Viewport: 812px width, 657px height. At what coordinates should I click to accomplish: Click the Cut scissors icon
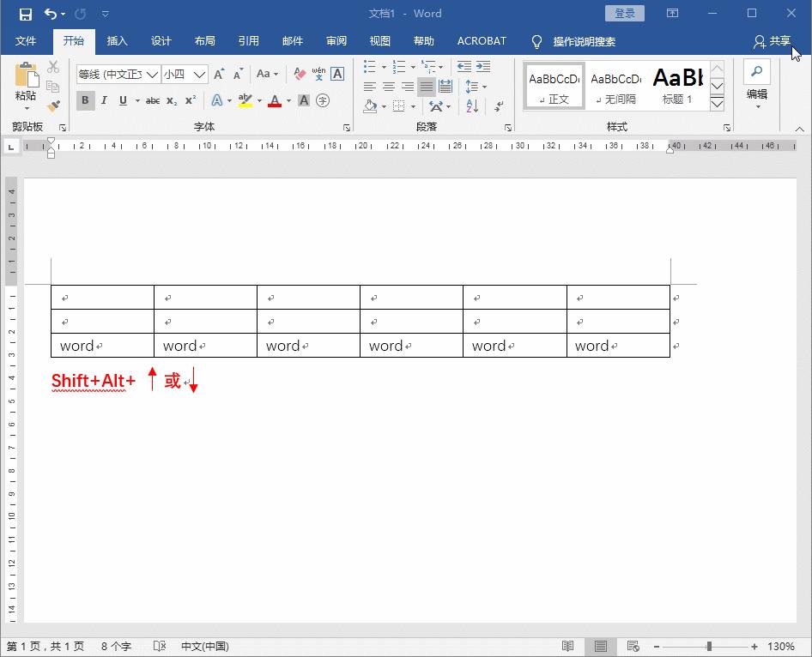coord(53,67)
